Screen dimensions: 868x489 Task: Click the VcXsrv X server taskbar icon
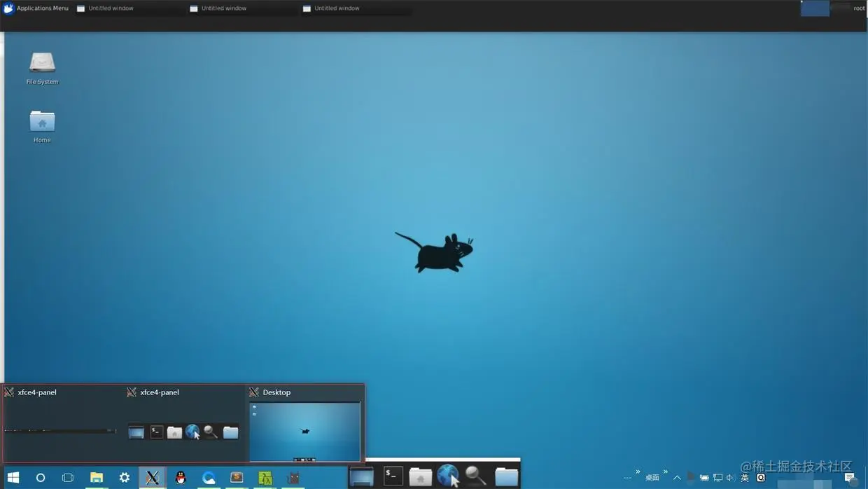pos(152,477)
